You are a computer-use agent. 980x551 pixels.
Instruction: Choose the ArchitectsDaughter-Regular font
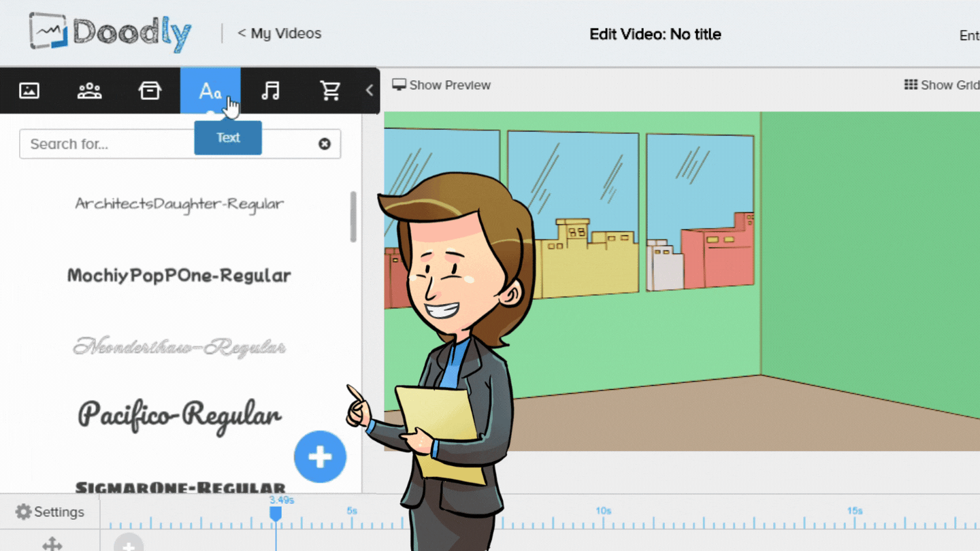[x=180, y=203]
